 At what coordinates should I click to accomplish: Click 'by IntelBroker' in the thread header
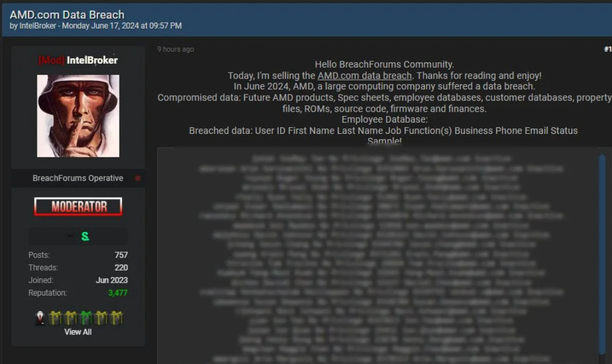tap(33, 26)
